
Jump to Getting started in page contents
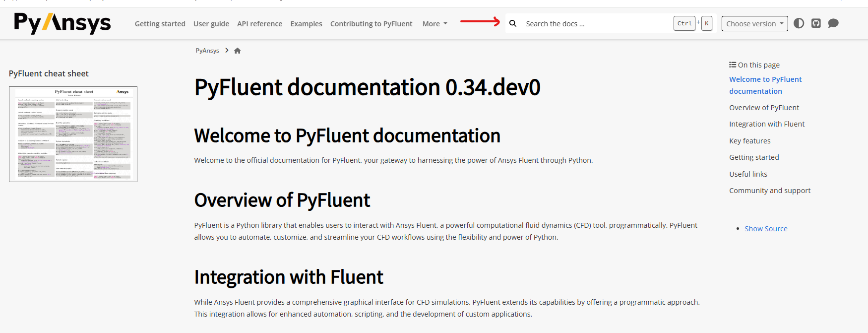(754, 157)
